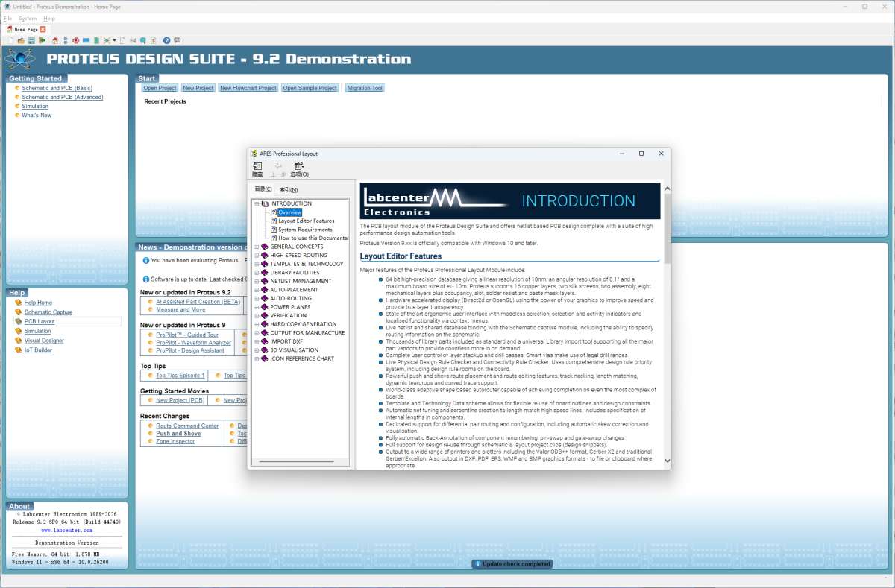The width and height of the screenshot is (895, 588).
Task: Open the What's New link
Action: coord(37,116)
